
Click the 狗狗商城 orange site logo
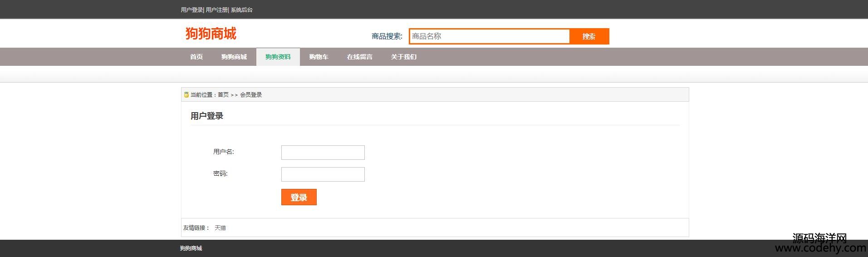(211, 34)
